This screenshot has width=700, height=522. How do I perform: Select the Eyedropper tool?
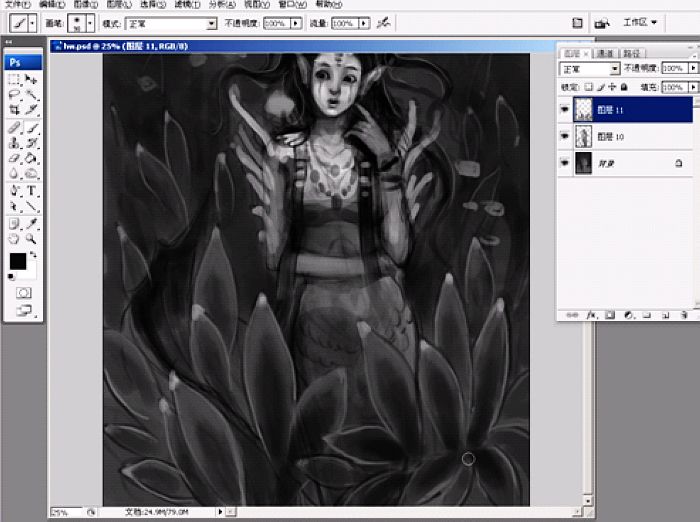(31, 224)
